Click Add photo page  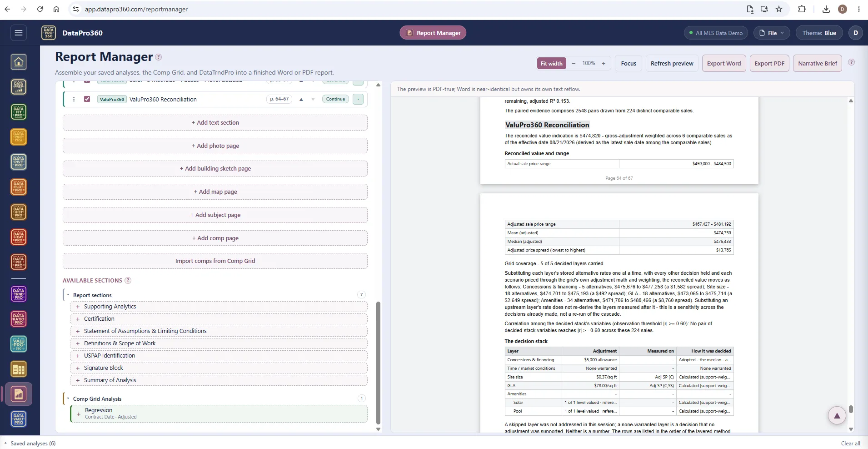(x=215, y=146)
